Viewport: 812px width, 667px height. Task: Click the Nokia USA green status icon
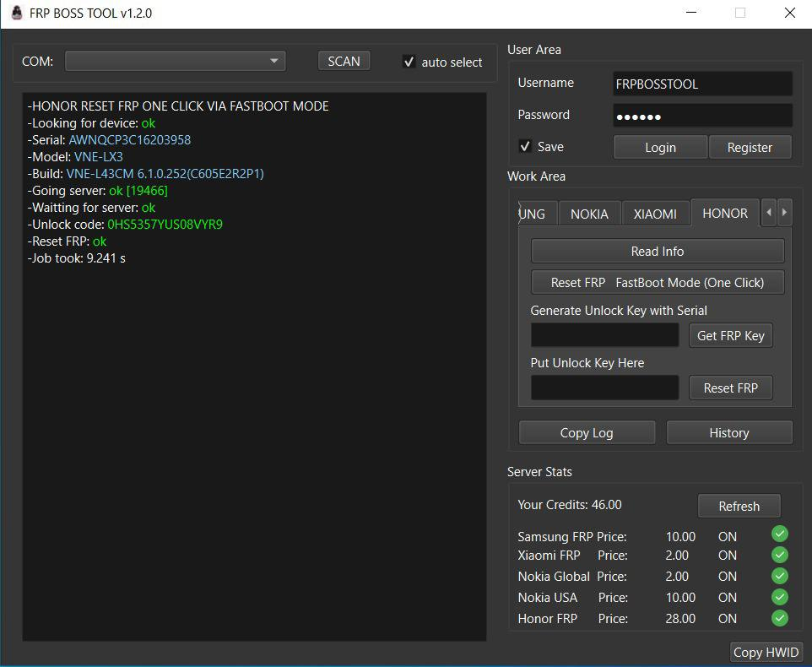780,597
